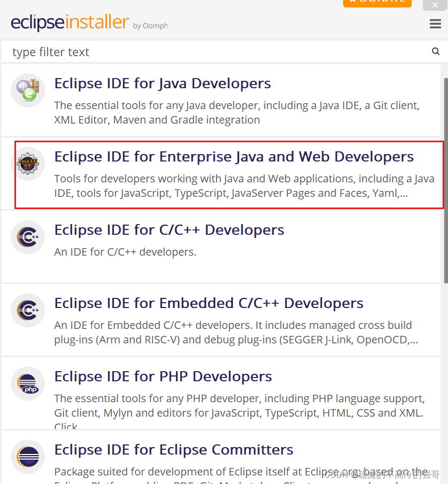Open the hamburger menu

click(435, 24)
